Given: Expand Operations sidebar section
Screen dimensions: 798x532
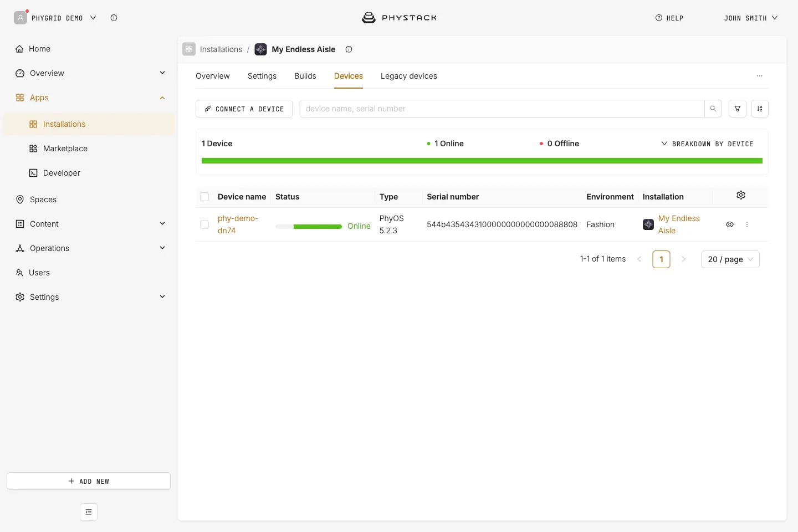Looking at the screenshot, I should coord(162,248).
